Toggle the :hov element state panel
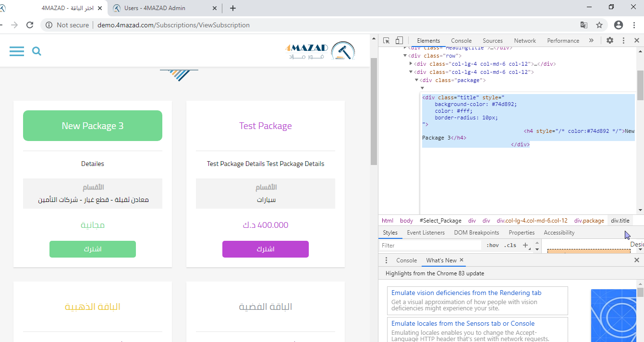The height and width of the screenshot is (342, 644). click(x=492, y=245)
